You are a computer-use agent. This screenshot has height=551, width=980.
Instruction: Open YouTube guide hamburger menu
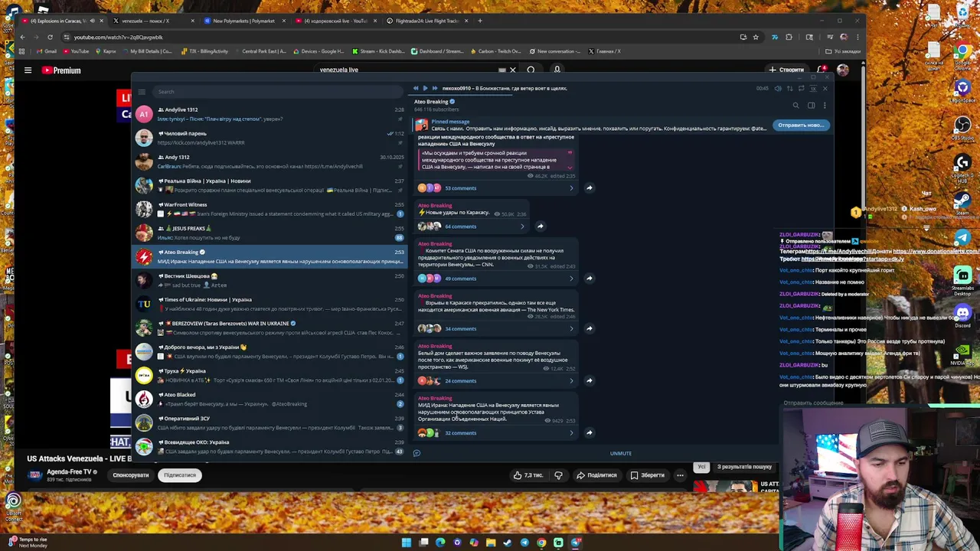point(28,70)
